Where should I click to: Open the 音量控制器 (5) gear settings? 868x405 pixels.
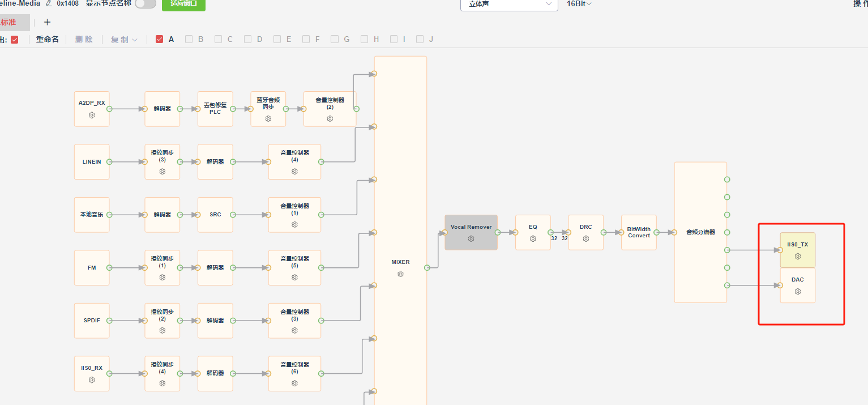pyautogui.click(x=294, y=278)
